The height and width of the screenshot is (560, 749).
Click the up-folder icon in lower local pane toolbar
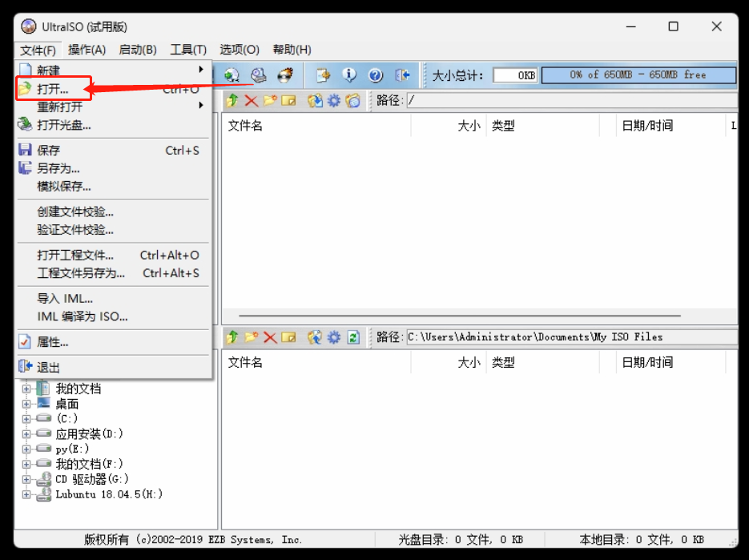click(x=232, y=337)
